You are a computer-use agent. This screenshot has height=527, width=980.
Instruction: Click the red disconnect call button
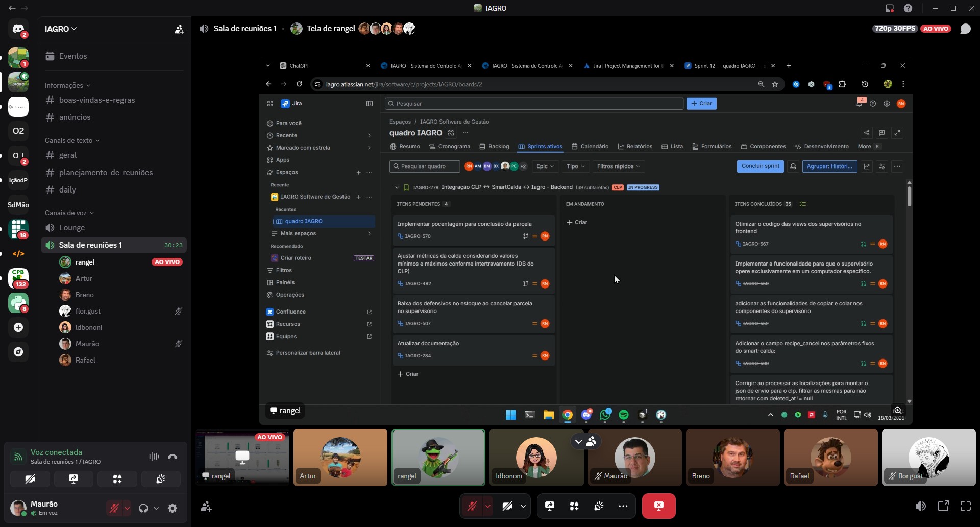(x=658, y=506)
